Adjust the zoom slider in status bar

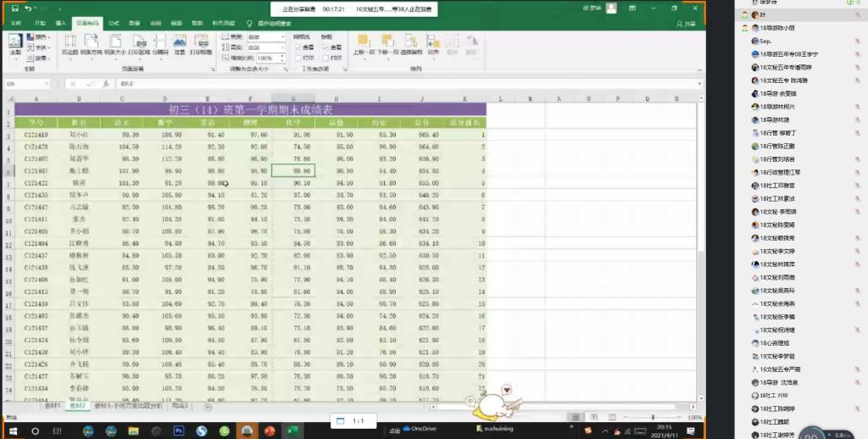[x=653, y=418]
